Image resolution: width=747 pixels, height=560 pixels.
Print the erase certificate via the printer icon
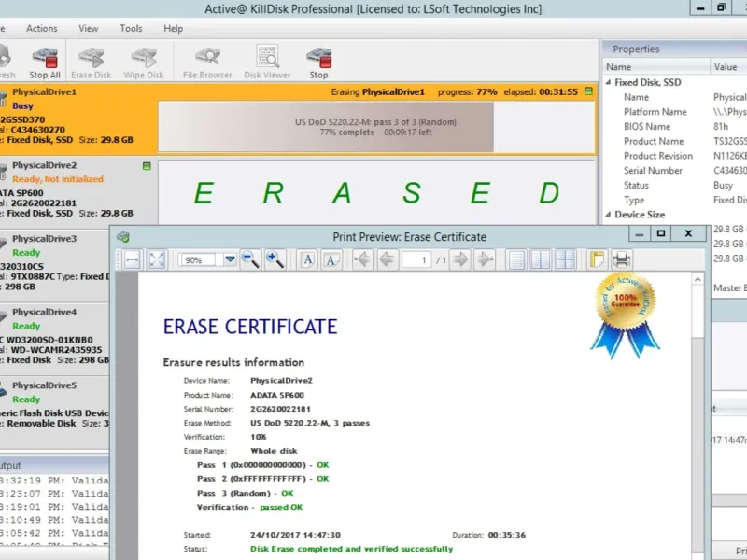pos(621,259)
